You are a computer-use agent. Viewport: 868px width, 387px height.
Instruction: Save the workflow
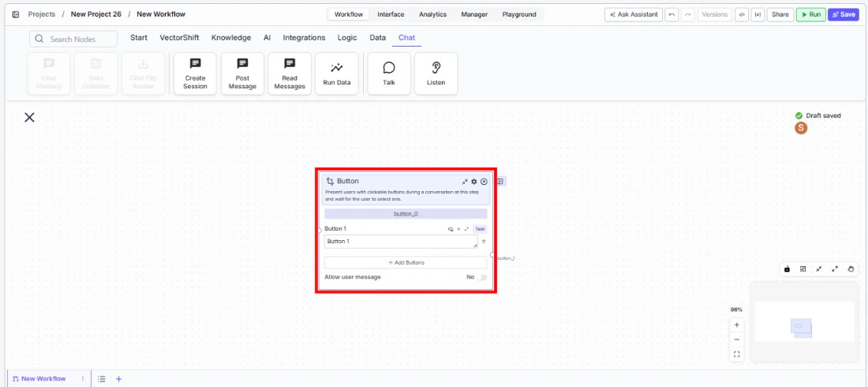(843, 14)
